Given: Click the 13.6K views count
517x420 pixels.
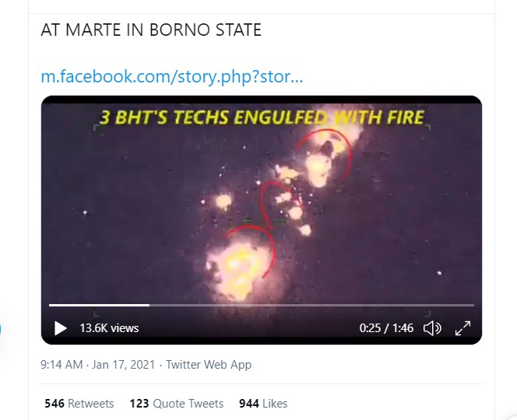Looking at the screenshot, I should [109, 328].
